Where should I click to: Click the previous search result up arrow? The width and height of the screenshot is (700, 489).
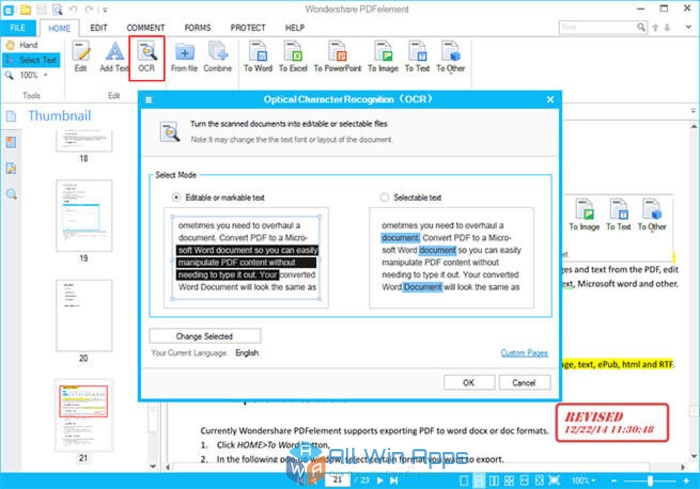[x=655, y=28]
